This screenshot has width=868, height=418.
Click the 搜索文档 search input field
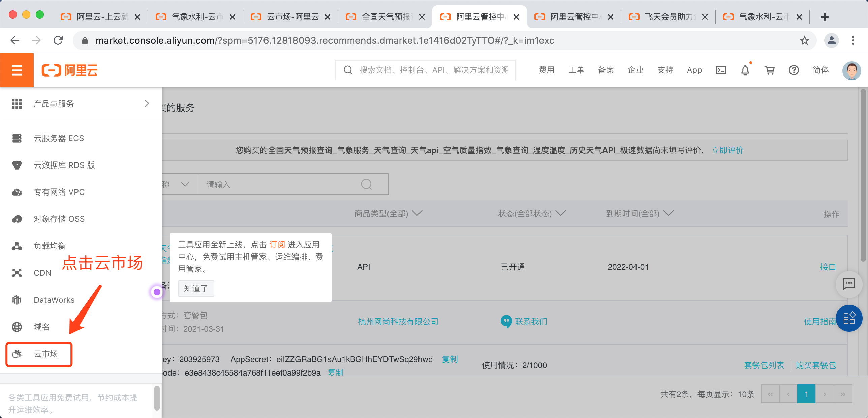[x=433, y=70]
